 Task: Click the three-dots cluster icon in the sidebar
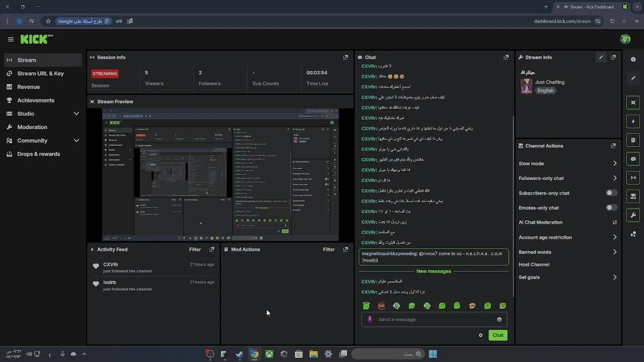(633, 234)
